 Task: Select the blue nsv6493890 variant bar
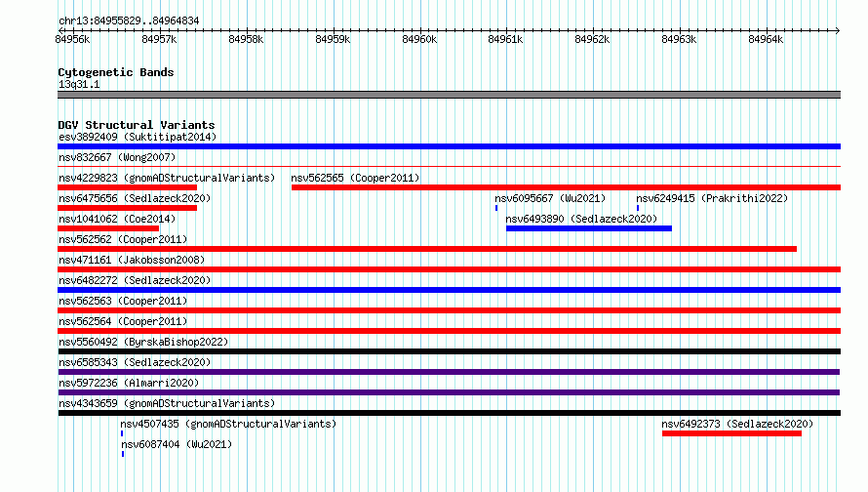(589, 228)
